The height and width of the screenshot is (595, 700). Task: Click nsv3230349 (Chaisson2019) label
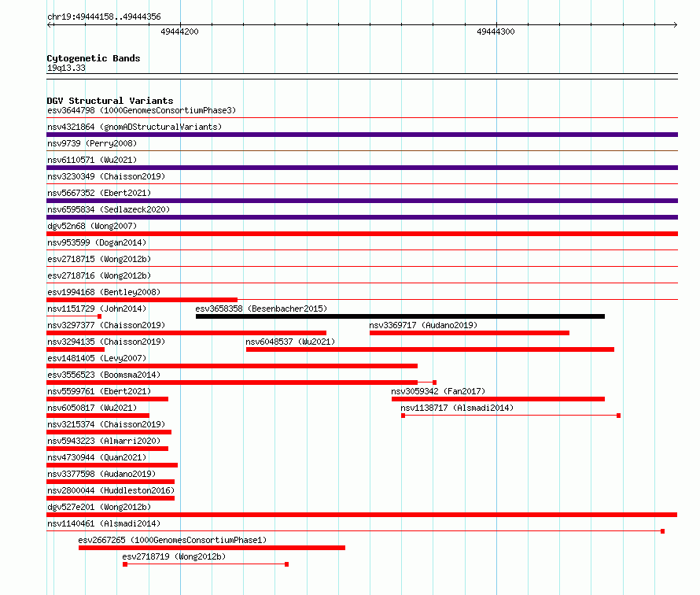point(106,176)
